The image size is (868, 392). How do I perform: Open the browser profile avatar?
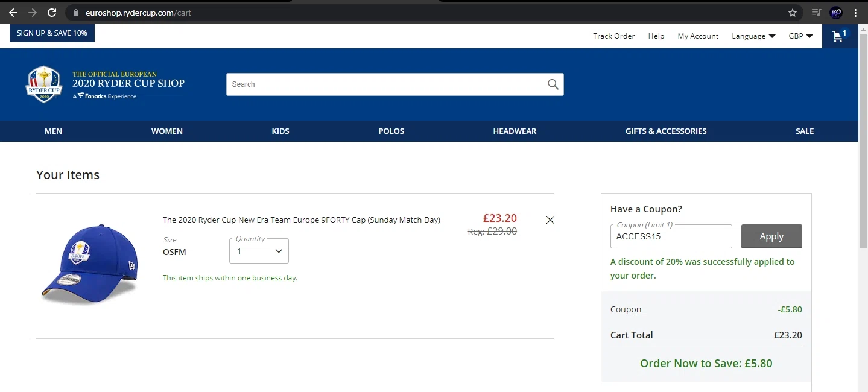836,12
